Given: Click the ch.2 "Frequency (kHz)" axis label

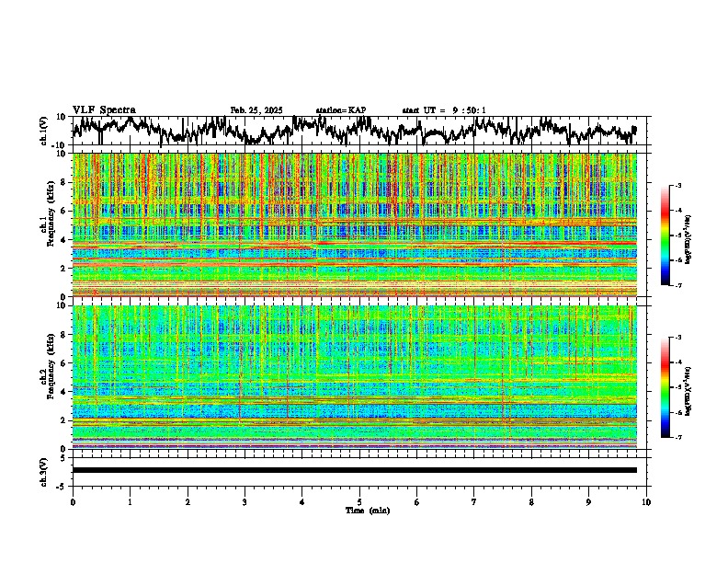Looking at the screenshot, I should 51,366.
